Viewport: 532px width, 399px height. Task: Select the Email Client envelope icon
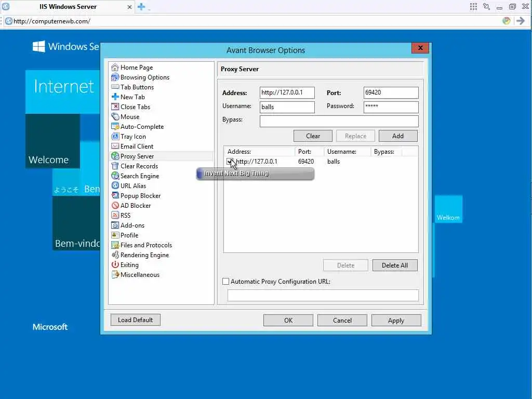tap(115, 146)
